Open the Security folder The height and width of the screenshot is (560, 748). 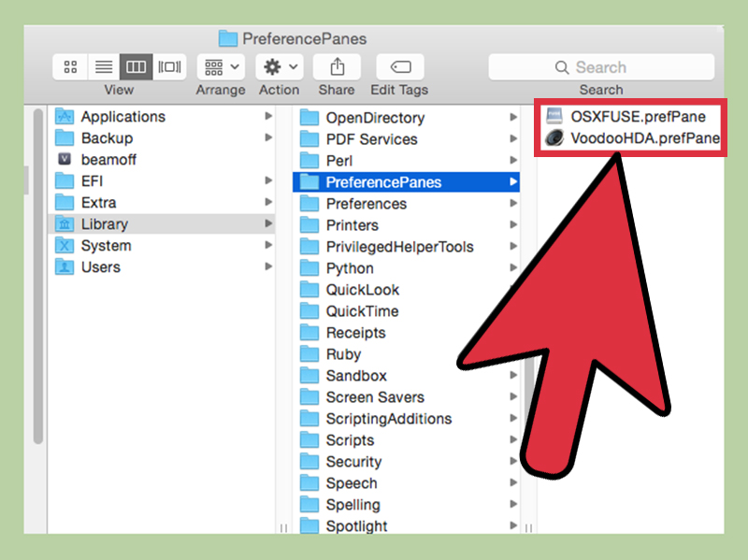(407, 461)
